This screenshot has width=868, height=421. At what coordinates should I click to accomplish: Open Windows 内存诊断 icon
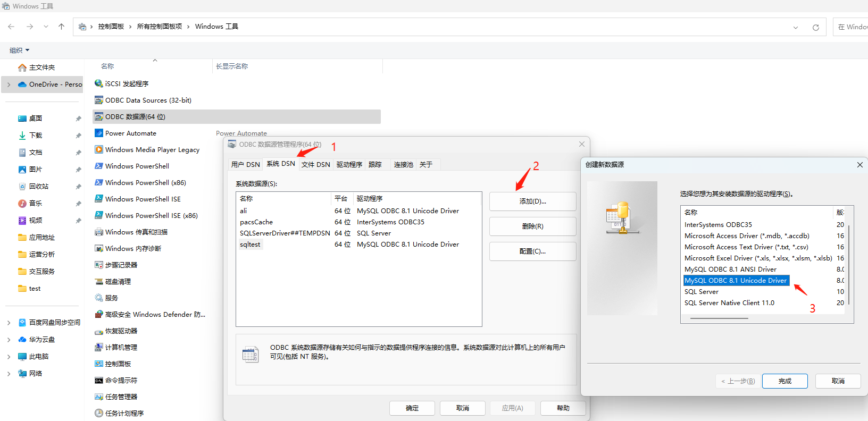point(98,248)
